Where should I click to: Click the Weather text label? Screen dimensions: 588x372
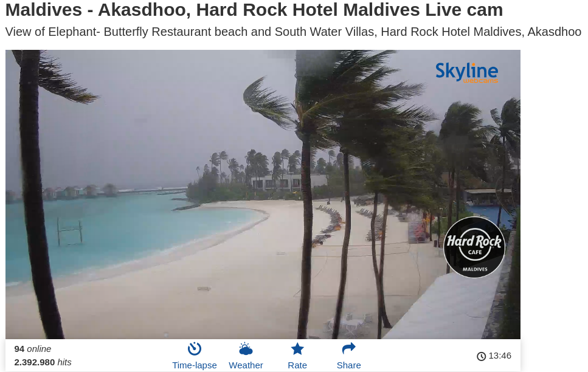(x=246, y=365)
